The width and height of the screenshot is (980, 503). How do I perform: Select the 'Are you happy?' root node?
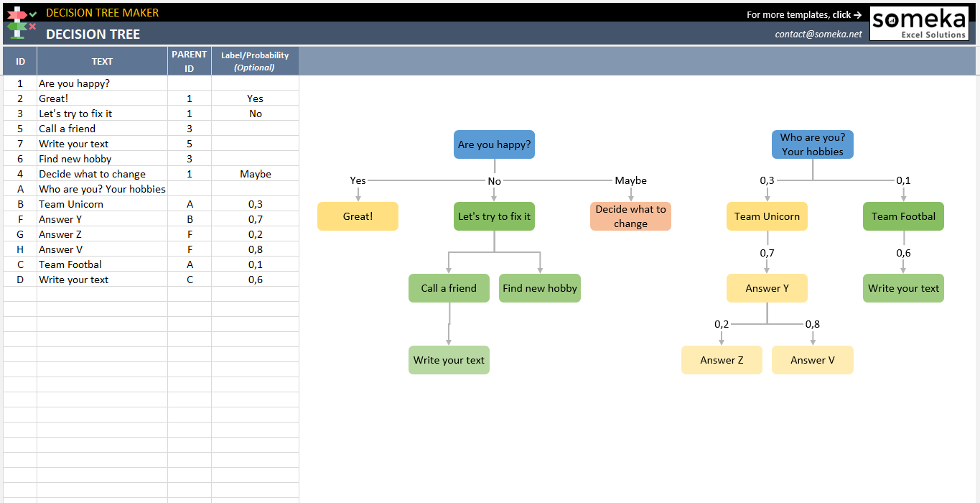tap(494, 144)
